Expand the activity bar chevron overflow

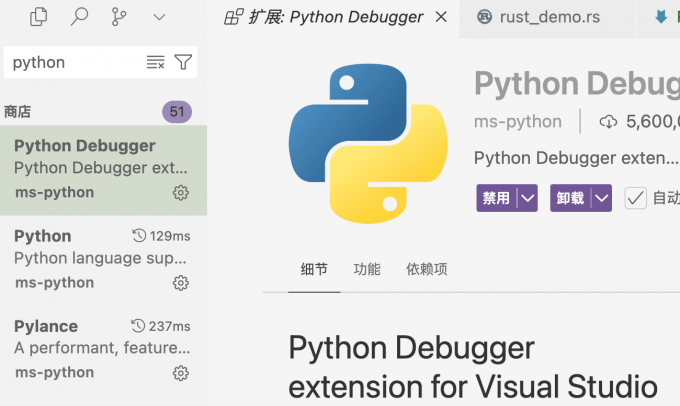click(x=159, y=16)
